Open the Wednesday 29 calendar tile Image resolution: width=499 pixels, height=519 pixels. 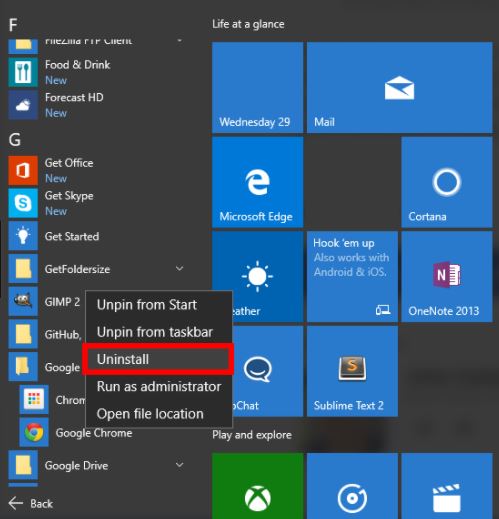point(258,87)
